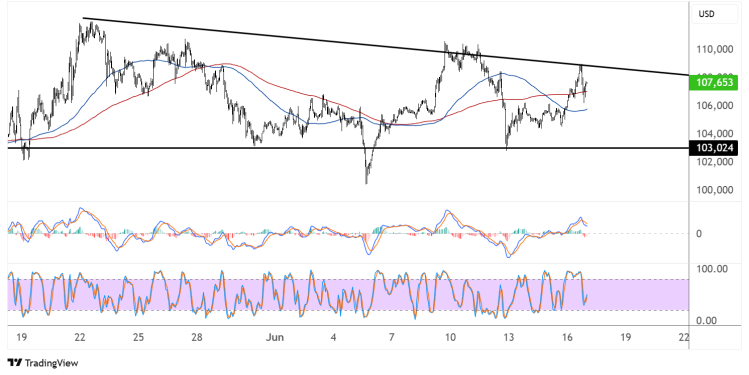
Task: Click the TradingView logo link
Action: (43, 363)
